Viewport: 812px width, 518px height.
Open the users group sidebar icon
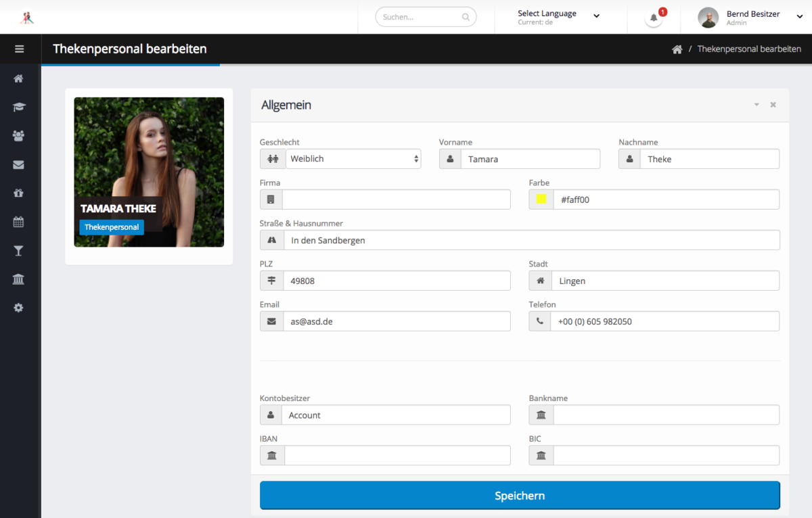pos(18,136)
